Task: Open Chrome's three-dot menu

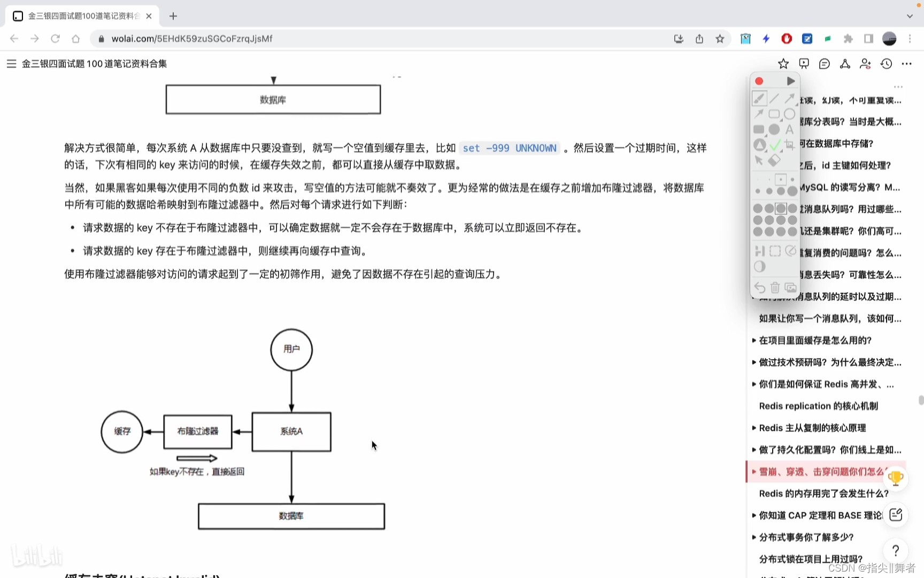Action: click(x=910, y=39)
